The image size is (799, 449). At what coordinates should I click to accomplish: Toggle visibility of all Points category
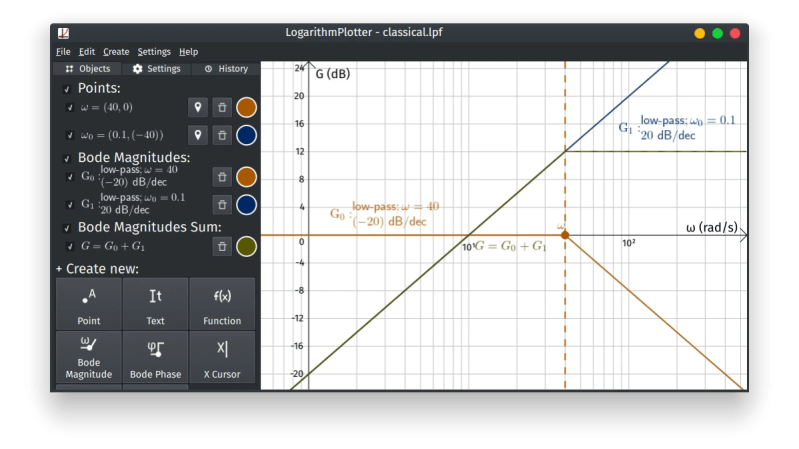click(67, 89)
